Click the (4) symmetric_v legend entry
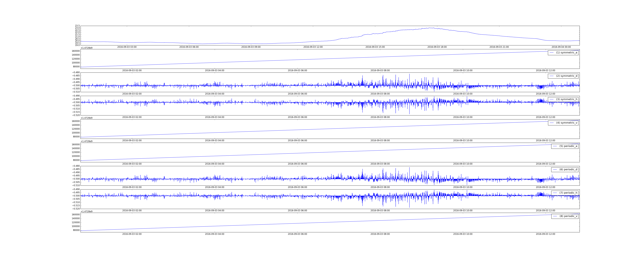Image resolution: width=644 pixels, height=258 pixels. pos(566,123)
